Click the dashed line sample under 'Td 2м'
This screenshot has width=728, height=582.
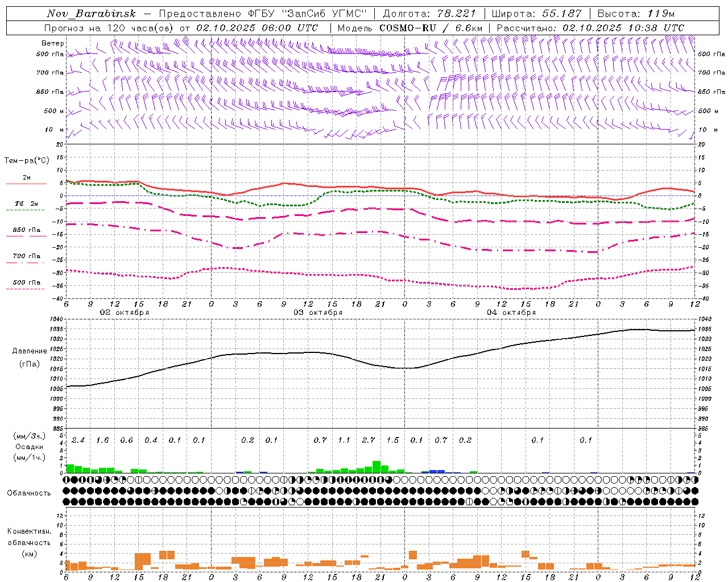point(25,210)
